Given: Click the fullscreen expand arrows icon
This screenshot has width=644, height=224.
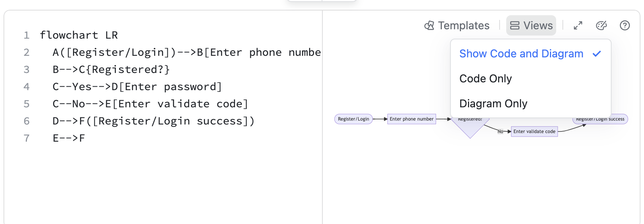Looking at the screenshot, I should tap(578, 26).
